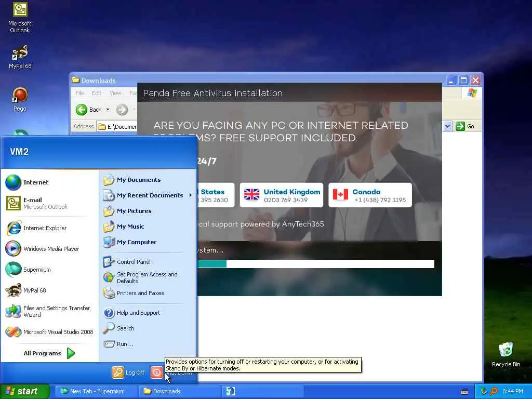Click the Go button in Downloads window
Screen dimensions: 532x399
[465, 126]
